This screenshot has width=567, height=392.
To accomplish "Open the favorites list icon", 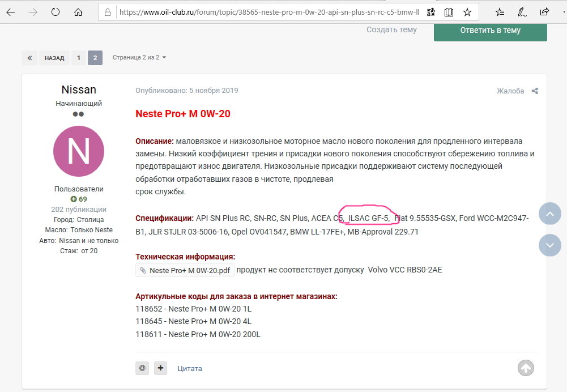I will (500, 12).
